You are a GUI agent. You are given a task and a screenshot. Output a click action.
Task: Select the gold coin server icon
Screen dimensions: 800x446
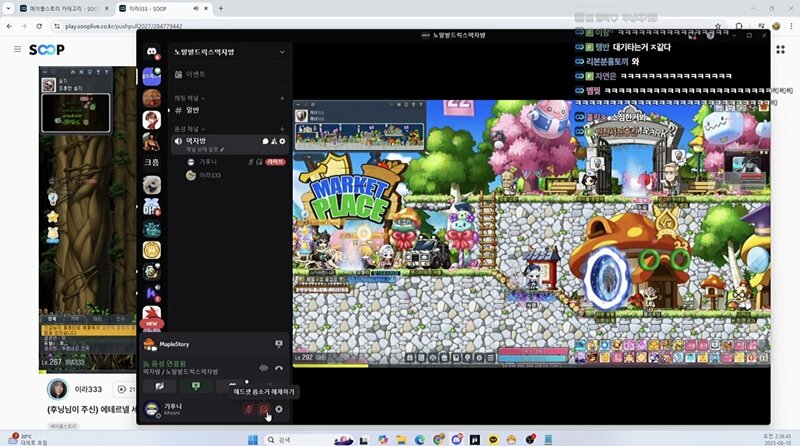point(152,250)
